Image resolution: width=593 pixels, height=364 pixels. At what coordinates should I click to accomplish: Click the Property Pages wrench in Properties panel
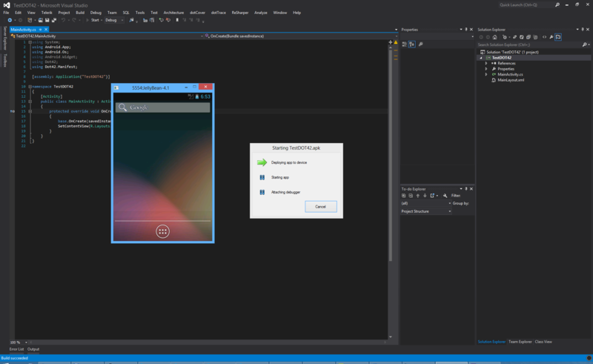click(x=421, y=44)
